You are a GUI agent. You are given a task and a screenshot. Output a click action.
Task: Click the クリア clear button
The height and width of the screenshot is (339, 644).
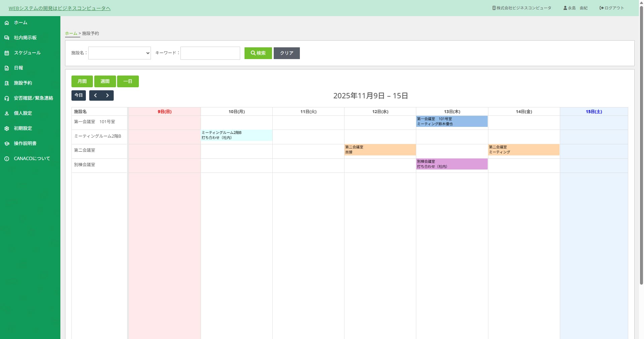point(286,53)
